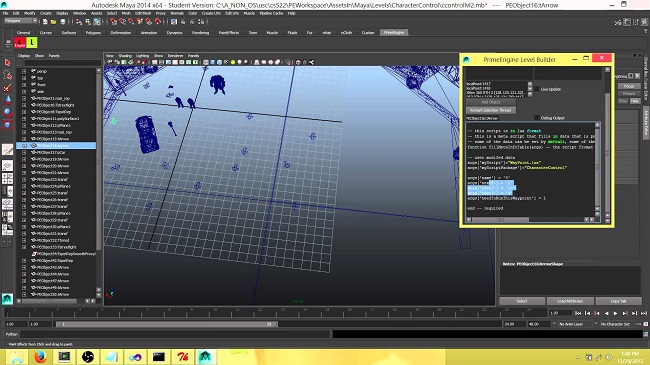Choose the Lasso Select tool in the toolbox
The image size is (650, 365).
tap(7, 75)
